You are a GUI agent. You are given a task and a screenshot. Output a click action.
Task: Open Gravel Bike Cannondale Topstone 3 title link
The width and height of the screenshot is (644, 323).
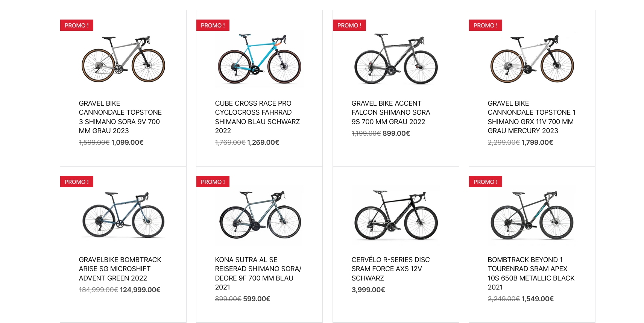(x=120, y=117)
